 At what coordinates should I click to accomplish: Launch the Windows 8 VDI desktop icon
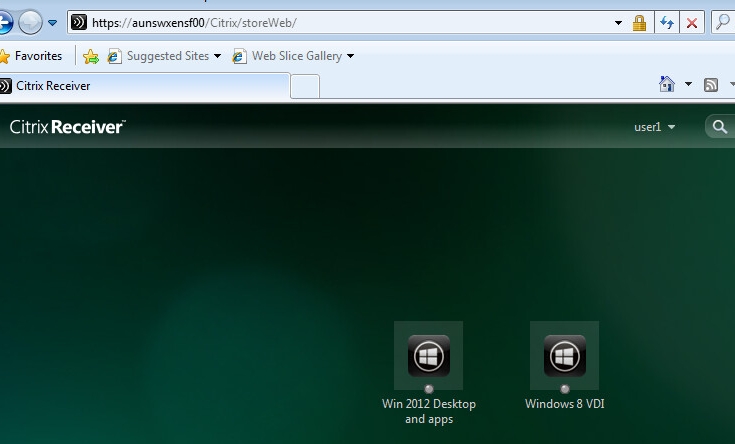[x=564, y=355]
